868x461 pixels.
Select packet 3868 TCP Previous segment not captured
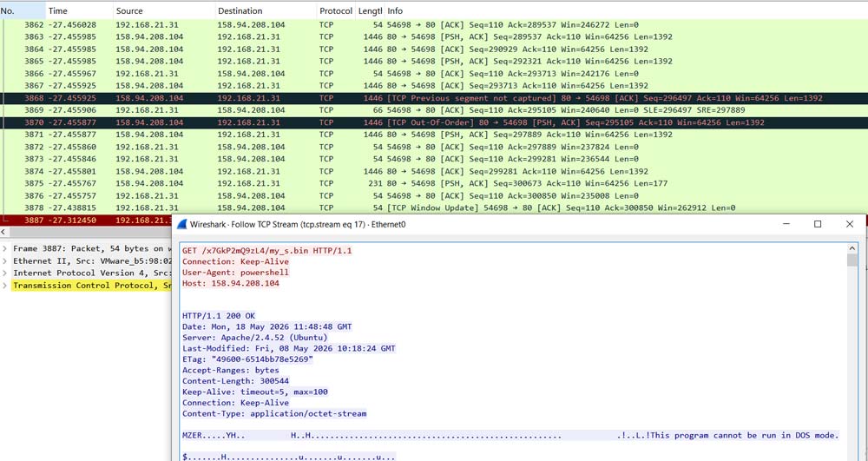434,98
